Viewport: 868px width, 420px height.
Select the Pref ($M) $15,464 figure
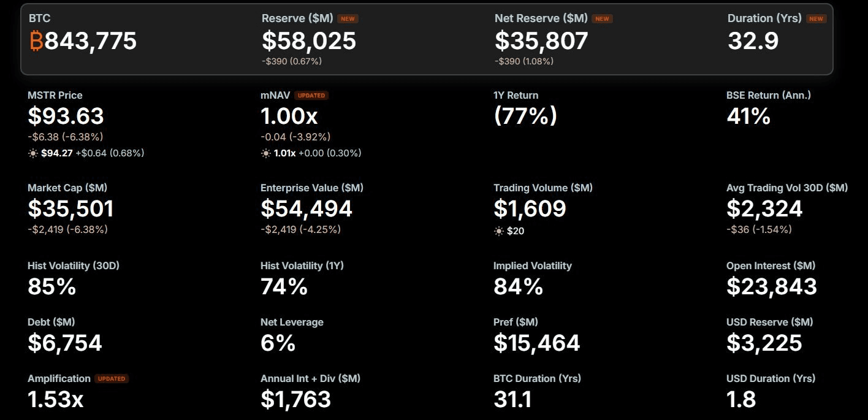[537, 343]
